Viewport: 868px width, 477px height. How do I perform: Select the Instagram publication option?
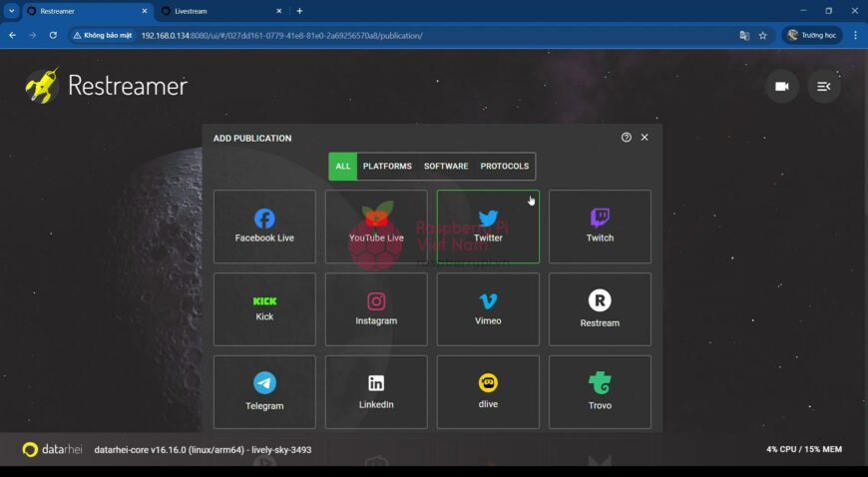[x=376, y=309]
